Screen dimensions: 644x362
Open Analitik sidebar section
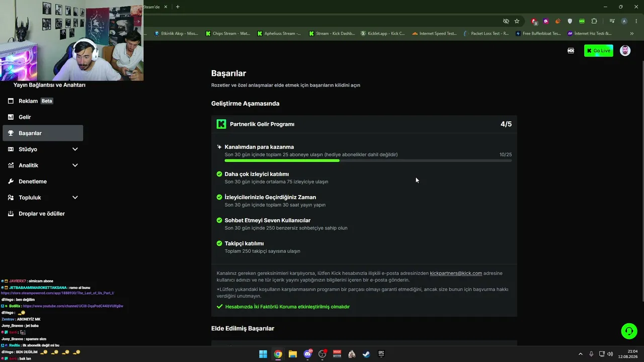click(x=43, y=165)
